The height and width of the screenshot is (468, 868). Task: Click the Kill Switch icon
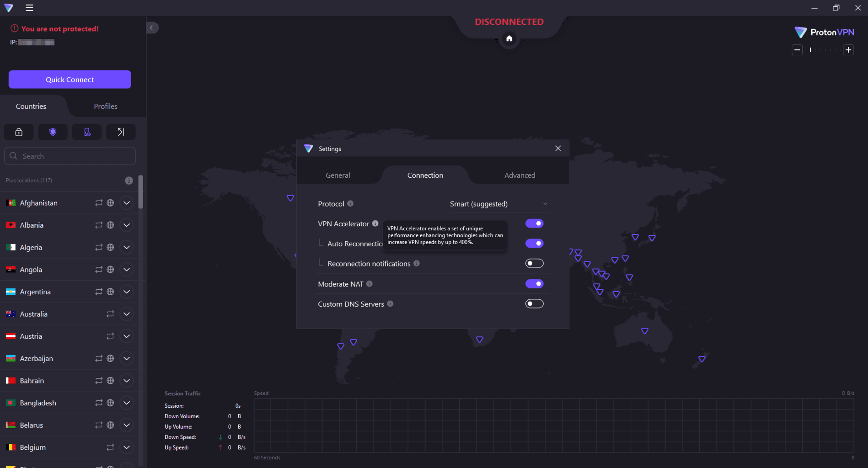point(87,132)
